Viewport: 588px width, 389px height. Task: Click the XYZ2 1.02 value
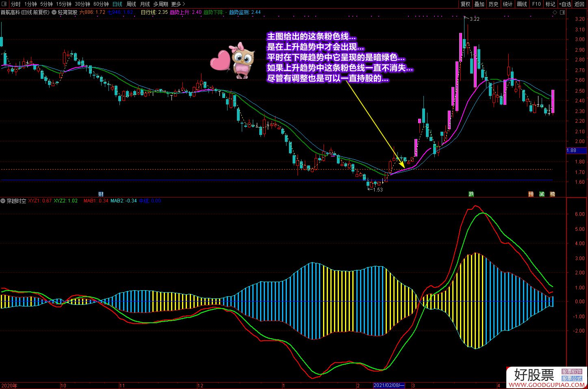point(65,201)
